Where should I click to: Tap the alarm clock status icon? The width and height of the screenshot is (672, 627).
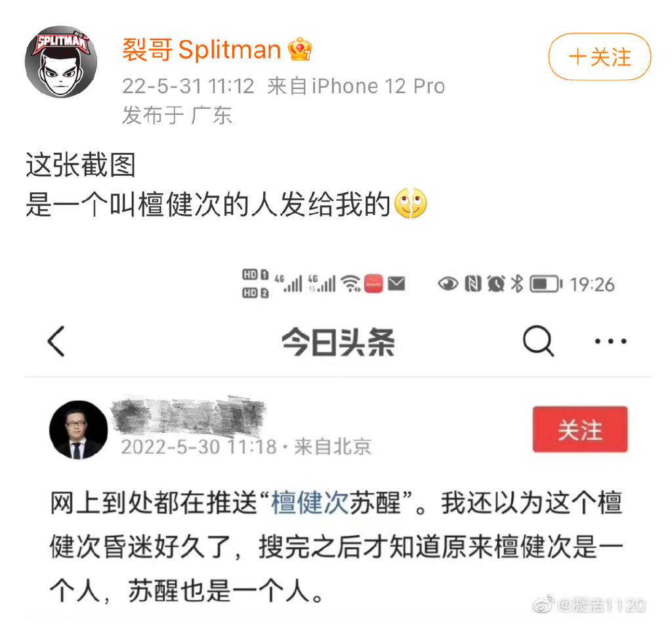496,284
